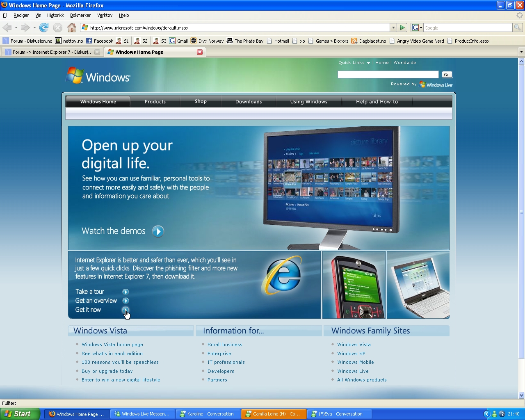Open the All Windows products link
The width and height of the screenshot is (525, 420).
pos(362,380)
